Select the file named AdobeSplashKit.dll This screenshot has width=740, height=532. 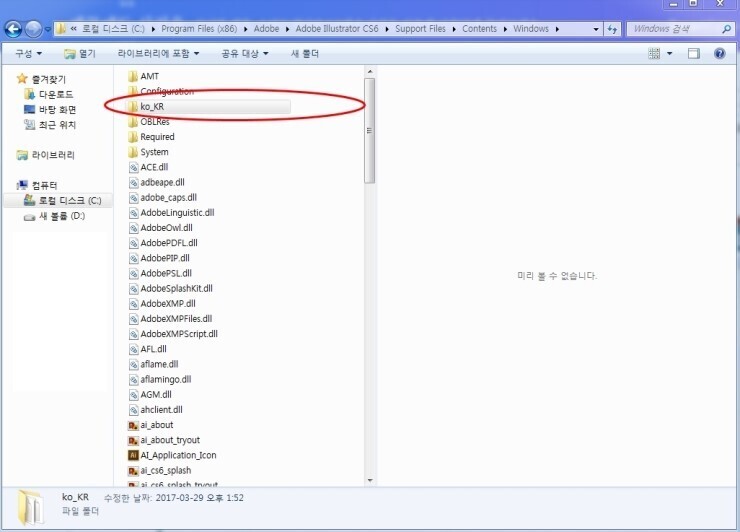177,288
